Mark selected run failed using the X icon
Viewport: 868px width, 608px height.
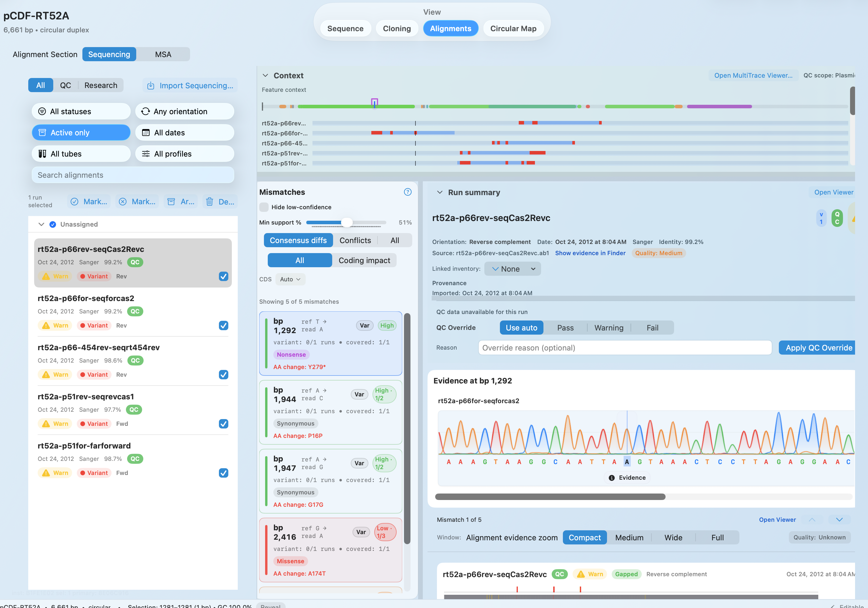click(x=123, y=202)
